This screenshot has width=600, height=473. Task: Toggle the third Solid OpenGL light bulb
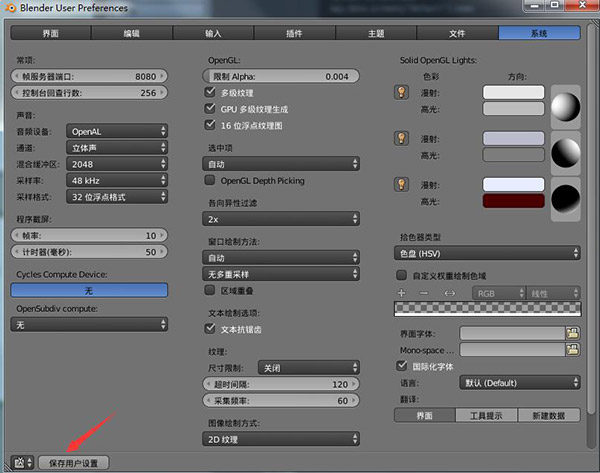[403, 184]
